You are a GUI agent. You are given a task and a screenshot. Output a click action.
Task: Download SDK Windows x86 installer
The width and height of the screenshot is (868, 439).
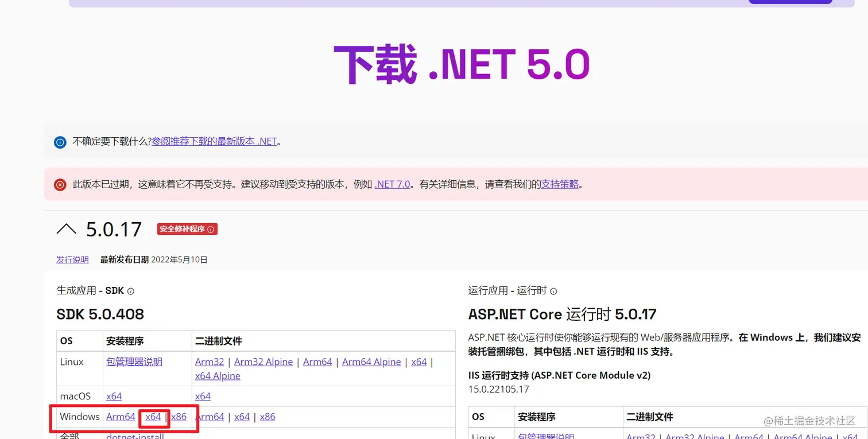[x=179, y=417]
